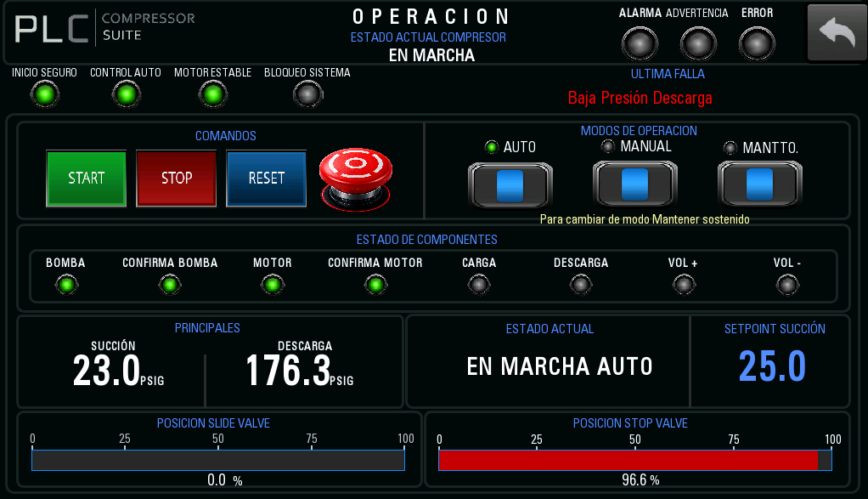Click the red stop valve position bar
The height and width of the screenshot is (499, 868).
coord(635,460)
